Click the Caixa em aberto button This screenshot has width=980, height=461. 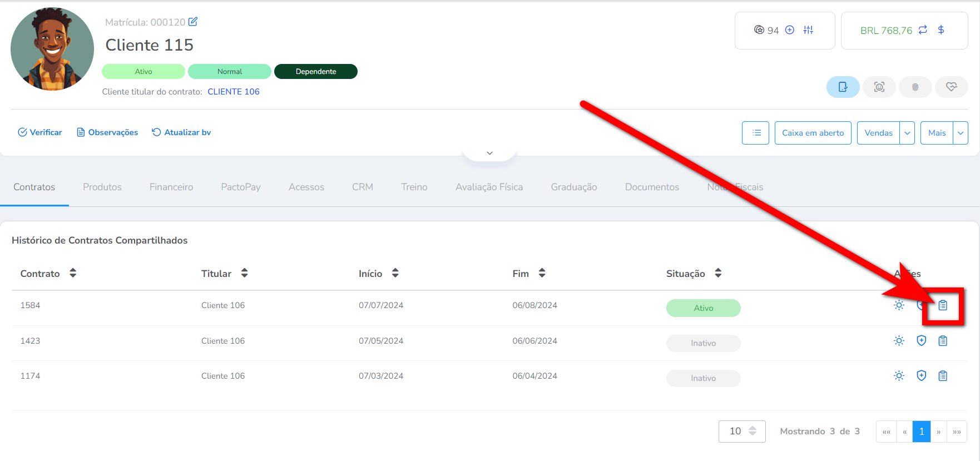[x=813, y=133]
